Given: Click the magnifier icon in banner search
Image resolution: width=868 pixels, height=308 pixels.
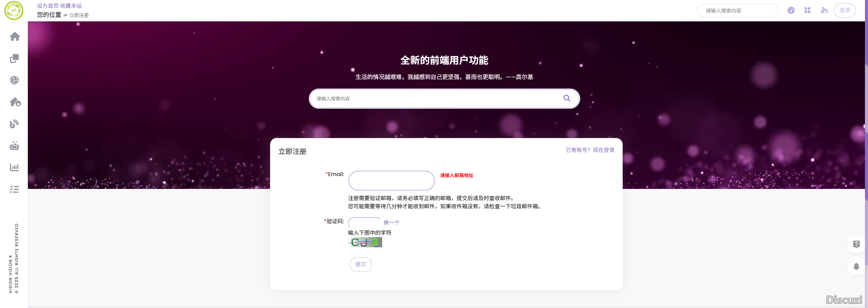Looking at the screenshot, I should [567, 98].
